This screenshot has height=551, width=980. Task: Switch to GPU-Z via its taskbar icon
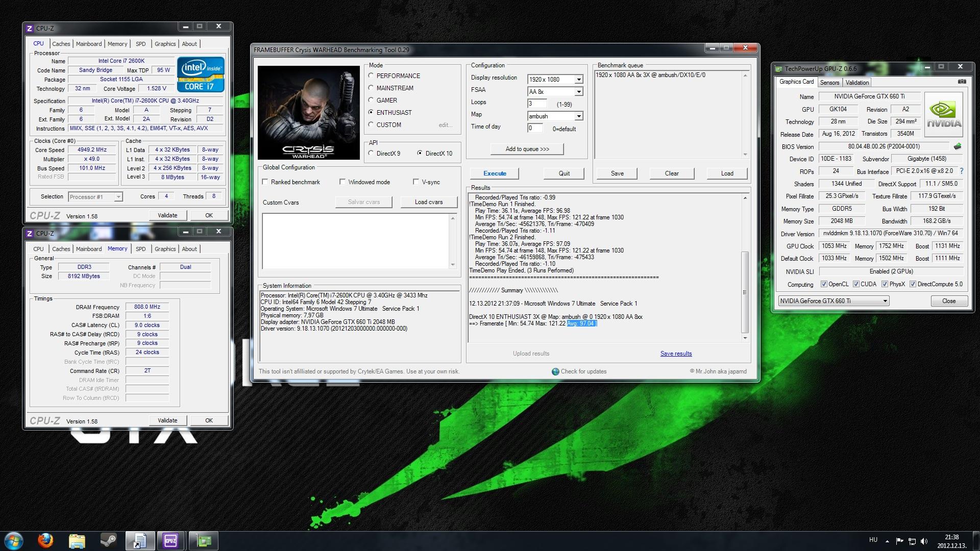coord(203,541)
